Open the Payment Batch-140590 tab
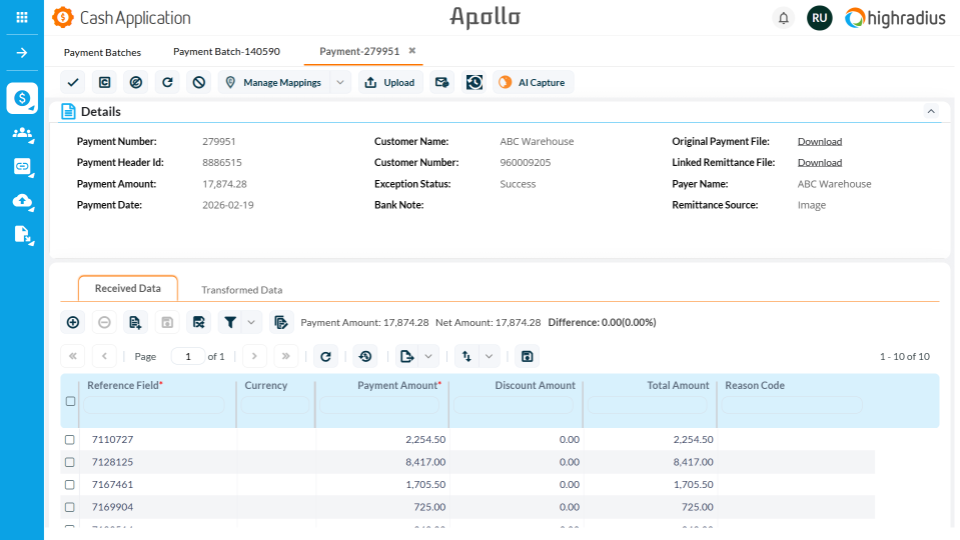Image resolution: width=960 pixels, height=540 pixels. pyautogui.click(x=226, y=52)
